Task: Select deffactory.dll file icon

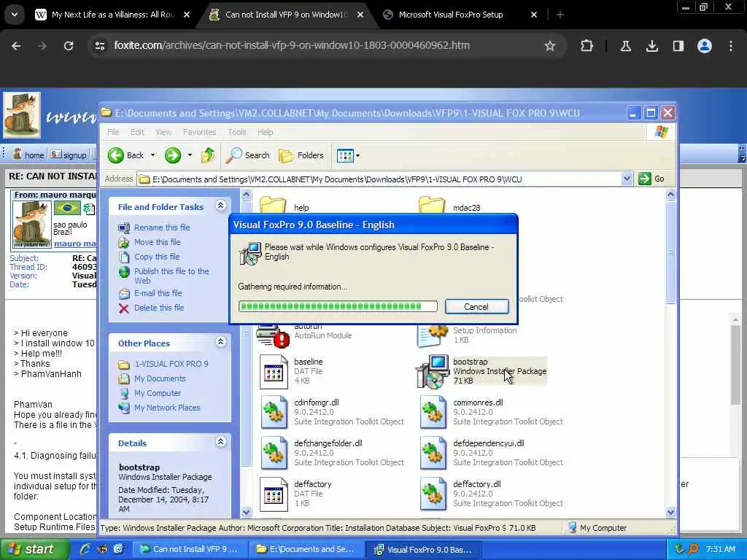Action: [x=433, y=494]
